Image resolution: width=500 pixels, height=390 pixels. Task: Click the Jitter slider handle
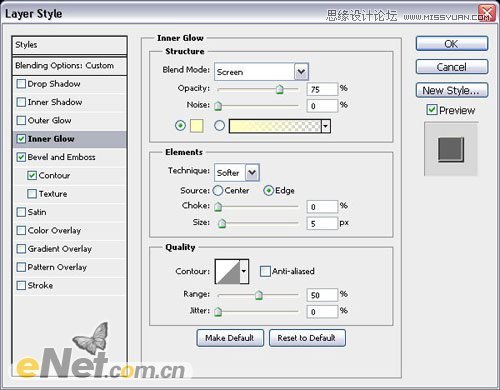[218, 312]
